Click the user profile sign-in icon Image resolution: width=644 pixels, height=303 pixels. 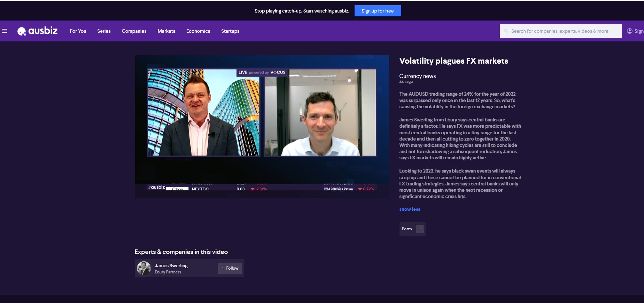click(630, 31)
